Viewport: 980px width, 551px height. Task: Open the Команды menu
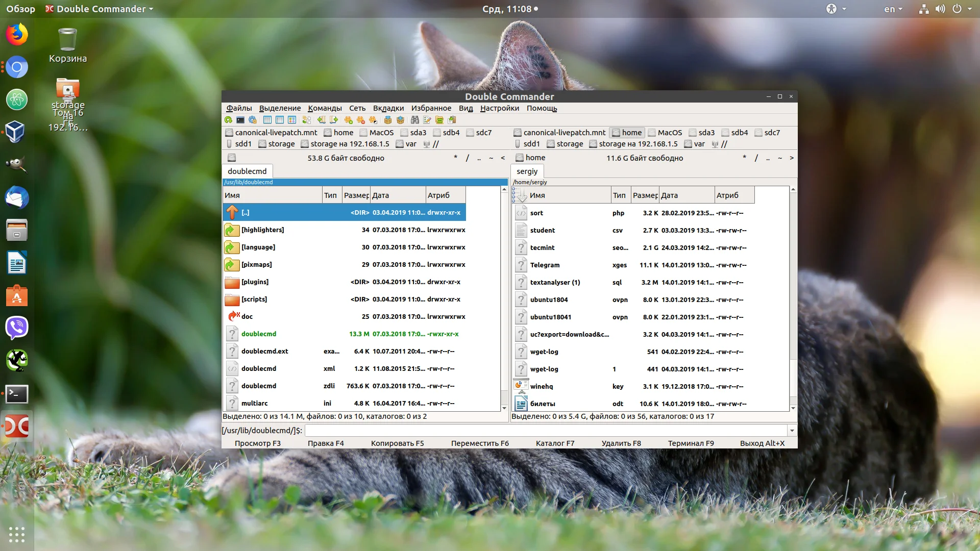(x=325, y=108)
